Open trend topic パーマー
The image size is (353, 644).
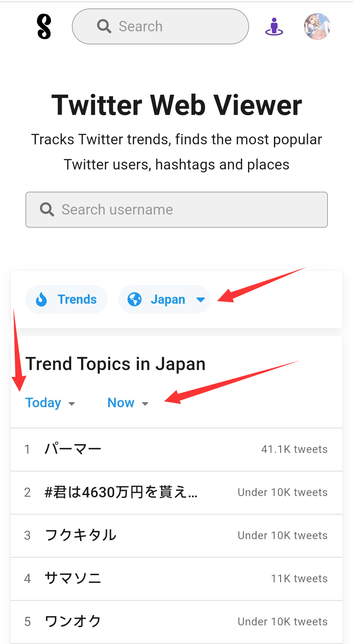coord(176,449)
